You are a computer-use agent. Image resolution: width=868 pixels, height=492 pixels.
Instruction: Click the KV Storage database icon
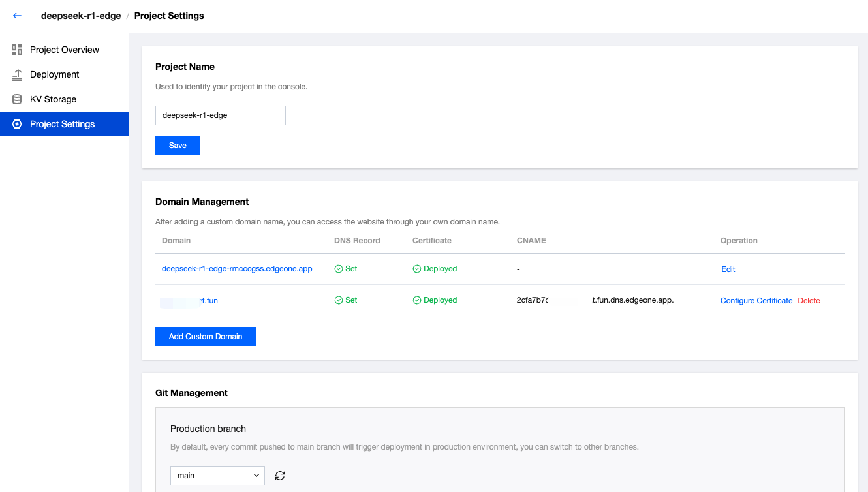click(x=17, y=99)
